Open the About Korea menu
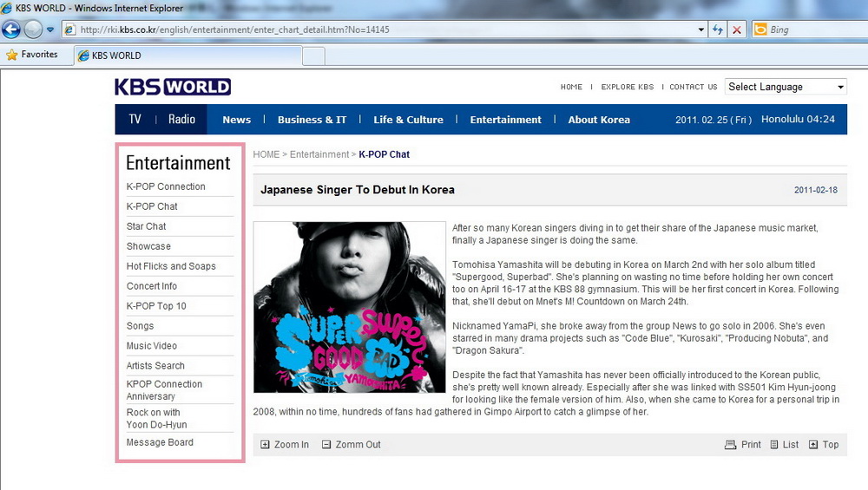This screenshot has height=490, width=868. coord(599,120)
